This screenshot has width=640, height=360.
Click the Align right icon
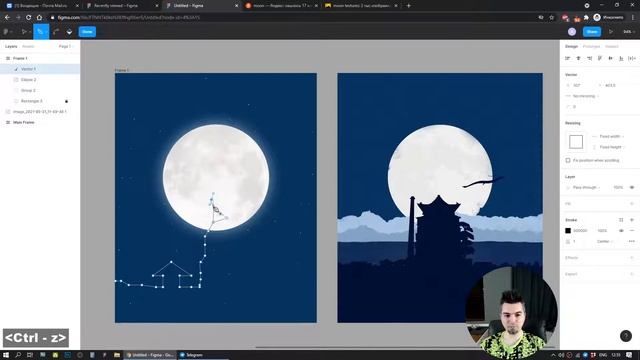[x=589, y=58]
